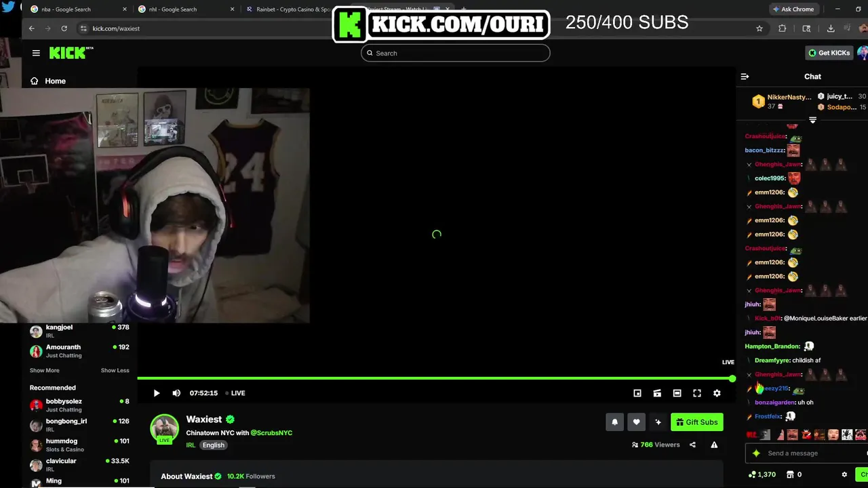Open the Kick hamburger sidebar menu

point(36,53)
